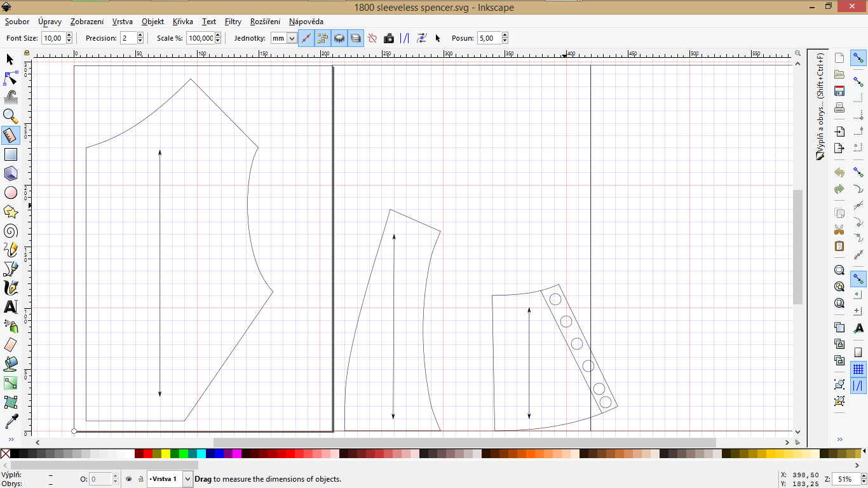This screenshot has width=868, height=488.
Task: Open the Výplň a obrys side panel
Action: pyautogui.click(x=819, y=114)
